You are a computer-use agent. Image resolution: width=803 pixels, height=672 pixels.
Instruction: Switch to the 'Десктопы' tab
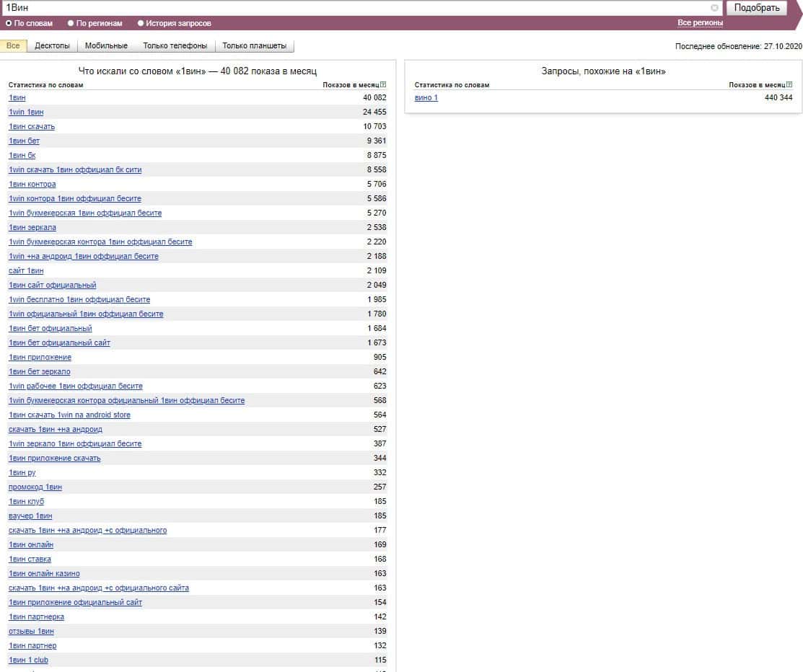(52, 45)
